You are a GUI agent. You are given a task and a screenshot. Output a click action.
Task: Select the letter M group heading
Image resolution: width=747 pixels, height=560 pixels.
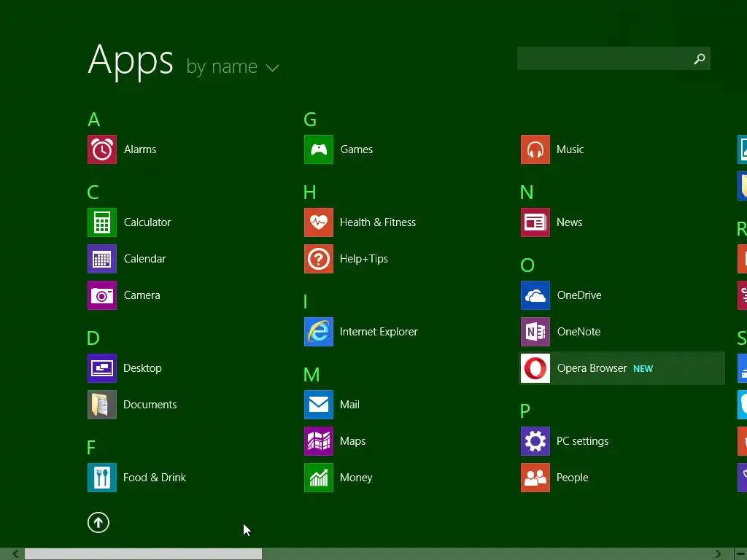coord(311,375)
